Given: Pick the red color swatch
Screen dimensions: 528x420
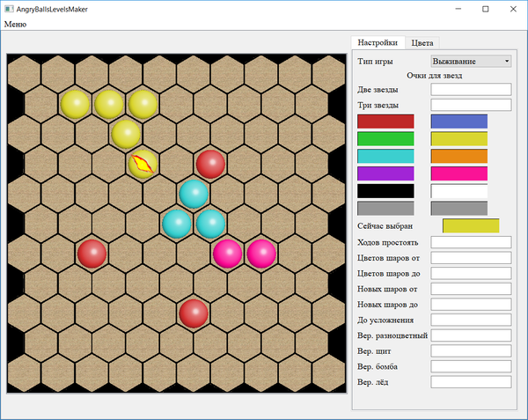Looking at the screenshot, I should pos(385,122).
